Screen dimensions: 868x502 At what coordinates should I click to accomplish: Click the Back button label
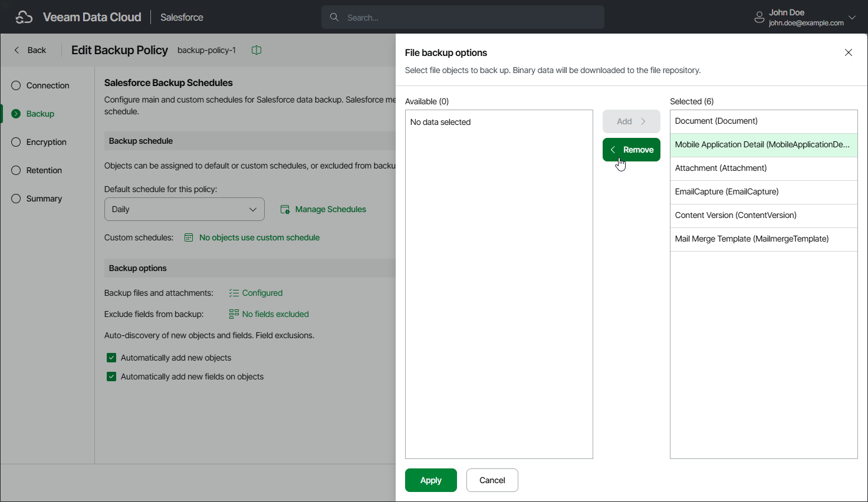coord(37,50)
